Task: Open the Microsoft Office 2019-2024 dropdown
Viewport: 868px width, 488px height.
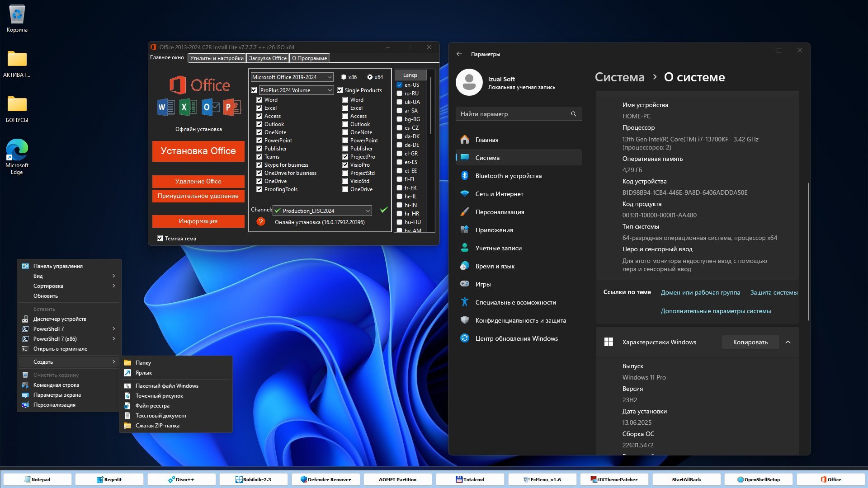Action: click(x=292, y=77)
